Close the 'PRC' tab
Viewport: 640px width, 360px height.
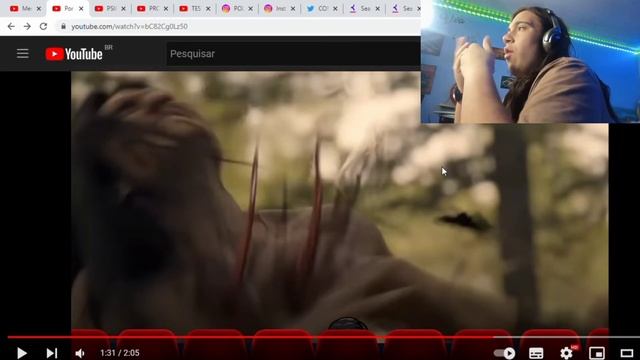point(166,9)
